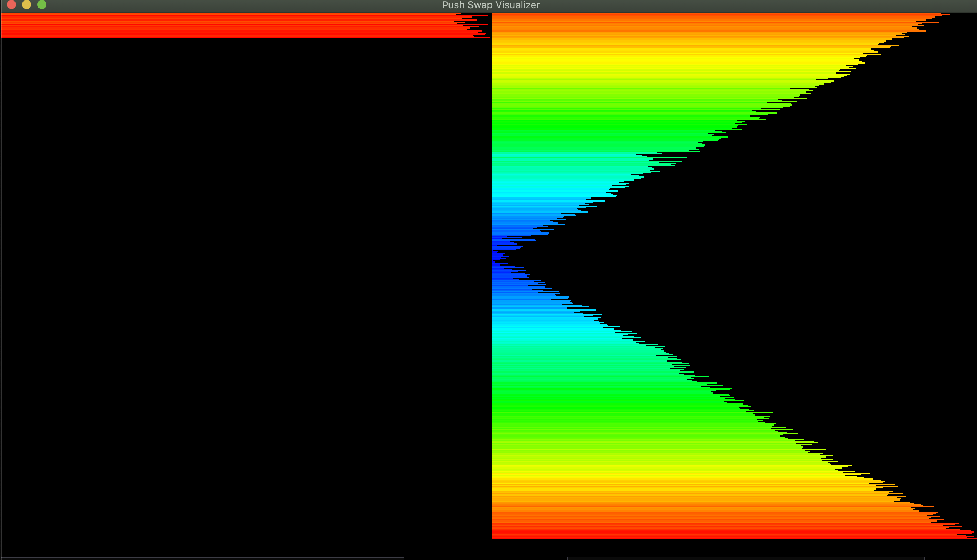Image resolution: width=977 pixels, height=560 pixels.
Task: Close the Push Swap Visualizer window
Action: (x=11, y=5)
